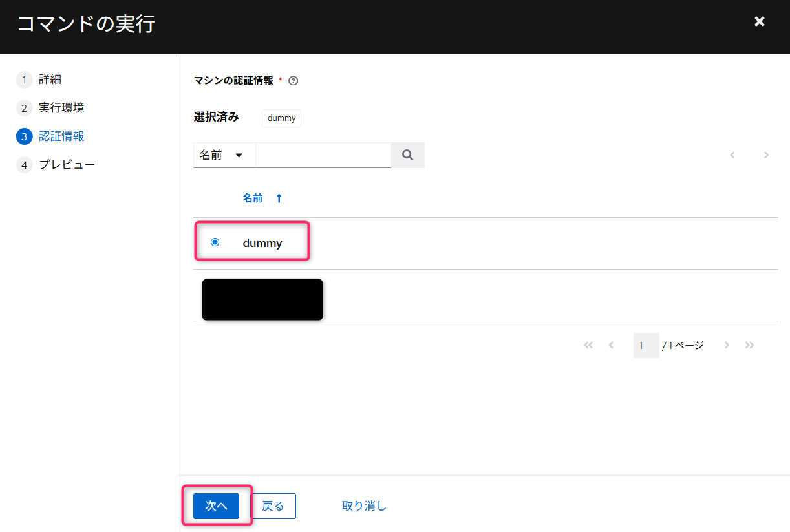Click the page number input box
The width and height of the screenshot is (790, 532).
point(646,346)
